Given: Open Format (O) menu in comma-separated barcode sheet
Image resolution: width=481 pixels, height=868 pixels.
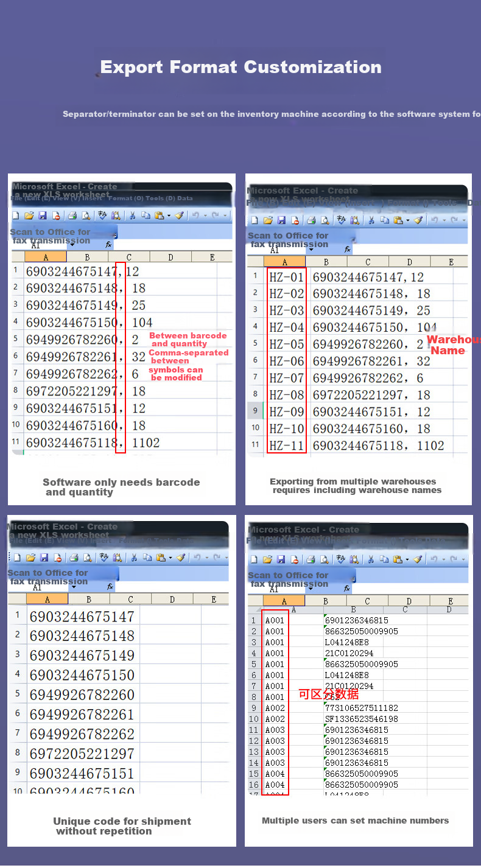Looking at the screenshot, I should tap(125, 198).
